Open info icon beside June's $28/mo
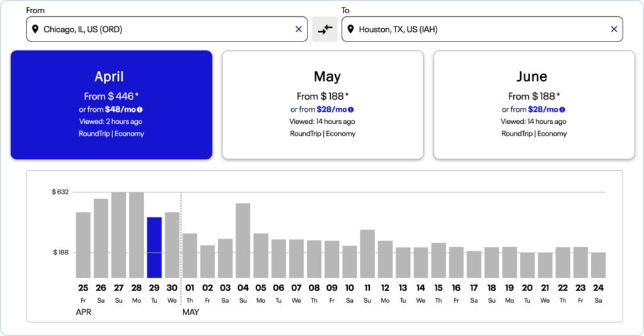This screenshot has height=336, width=644. tap(562, 109)
